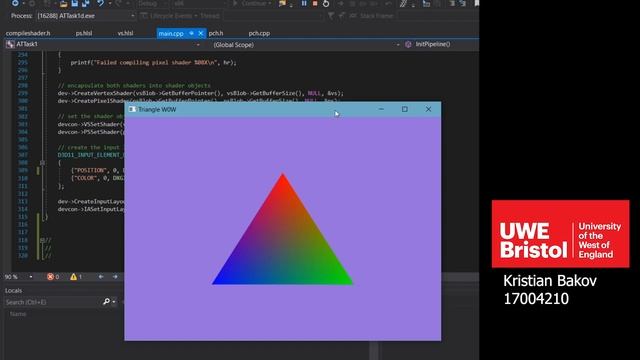Click the Name column header in Locals
640x360 pixels.
point(18,314)
